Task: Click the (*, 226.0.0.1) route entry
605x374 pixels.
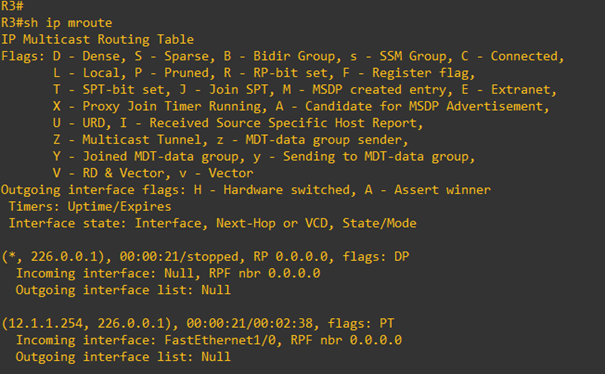Action: click(53, 257)
